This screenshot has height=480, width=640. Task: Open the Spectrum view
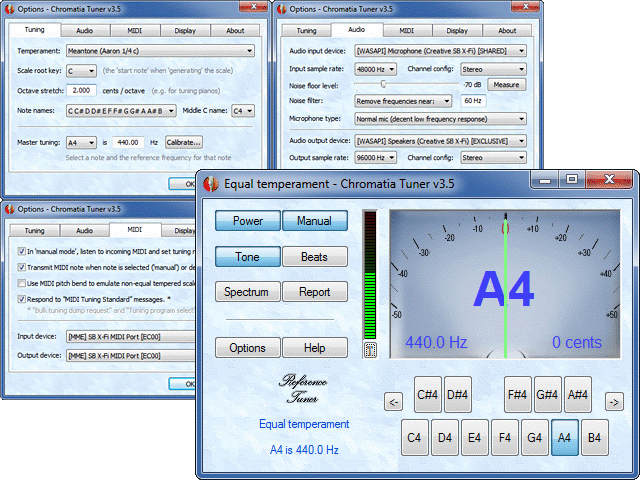point(248,292)
